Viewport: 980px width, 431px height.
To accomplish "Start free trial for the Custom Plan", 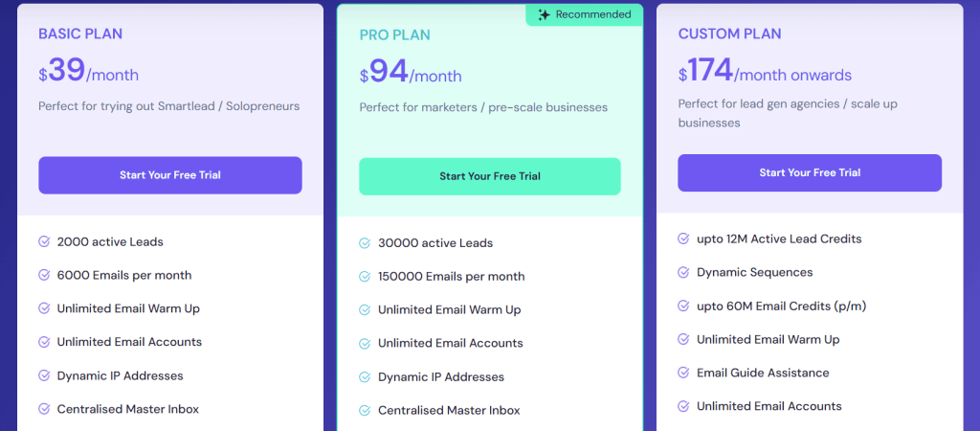I will 810,172.
